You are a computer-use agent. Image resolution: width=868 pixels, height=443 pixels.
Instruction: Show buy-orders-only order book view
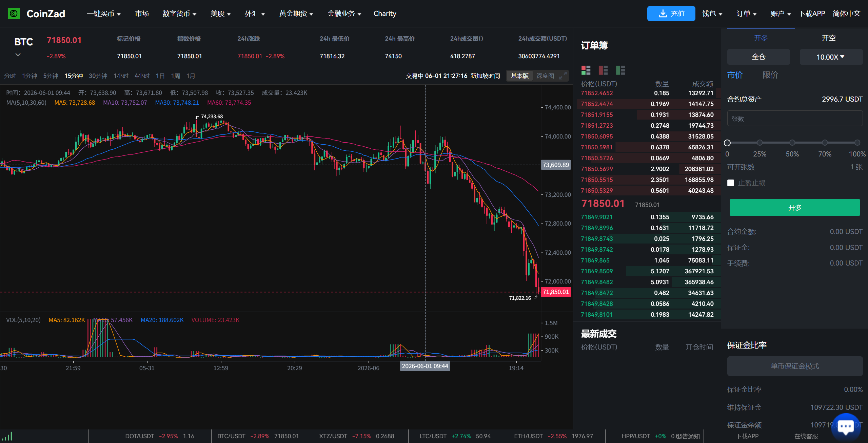tap(620, 70)
